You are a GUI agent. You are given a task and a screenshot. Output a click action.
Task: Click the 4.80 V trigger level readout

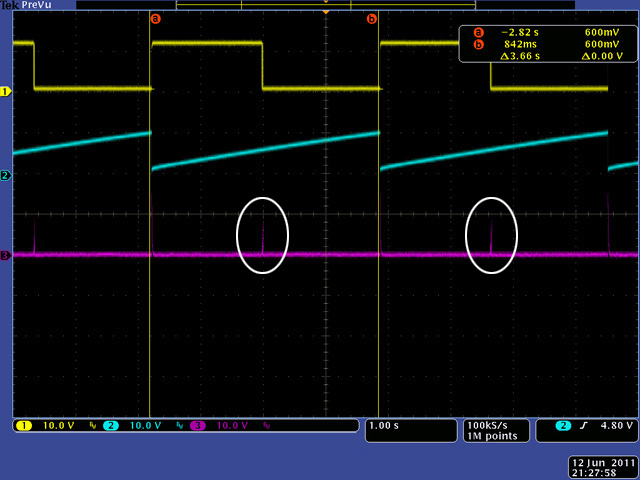(x=615, y=425)
